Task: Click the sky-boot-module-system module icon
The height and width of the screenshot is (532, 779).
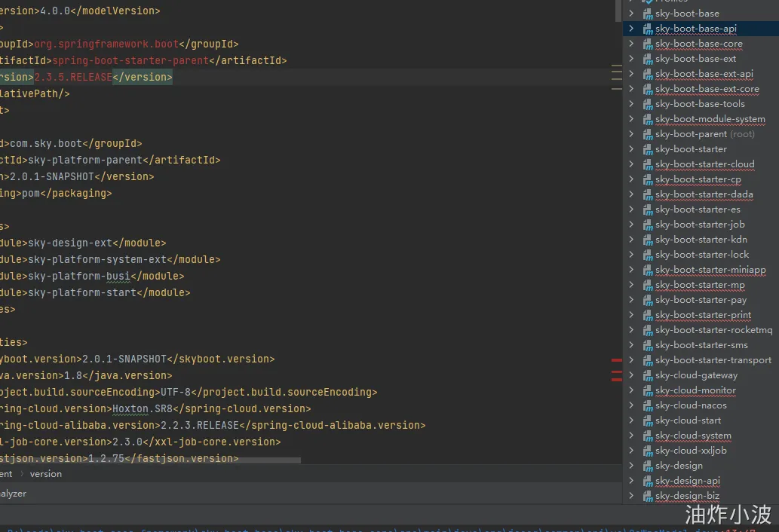Action: point(647,119)
